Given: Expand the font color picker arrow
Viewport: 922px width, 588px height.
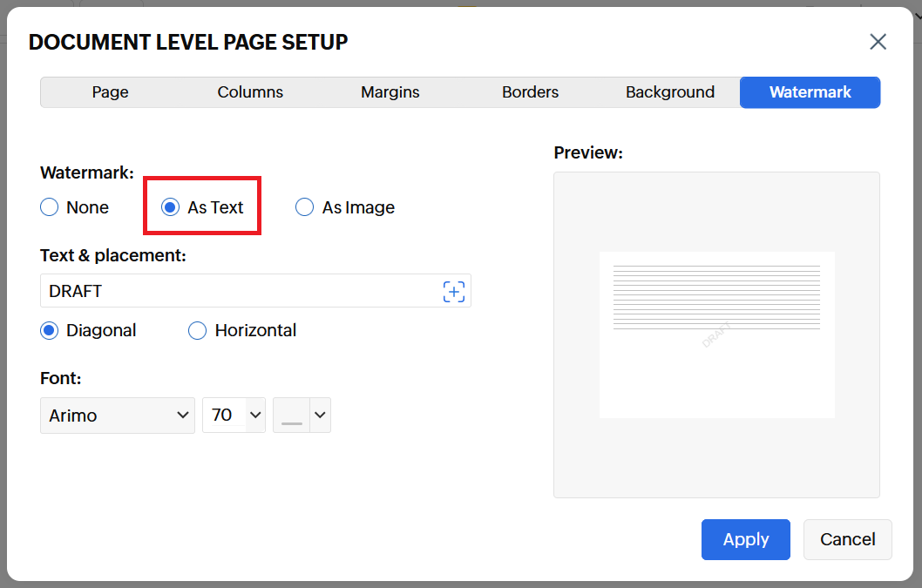Looking at the screenshot, I should [x=320, y=416].
